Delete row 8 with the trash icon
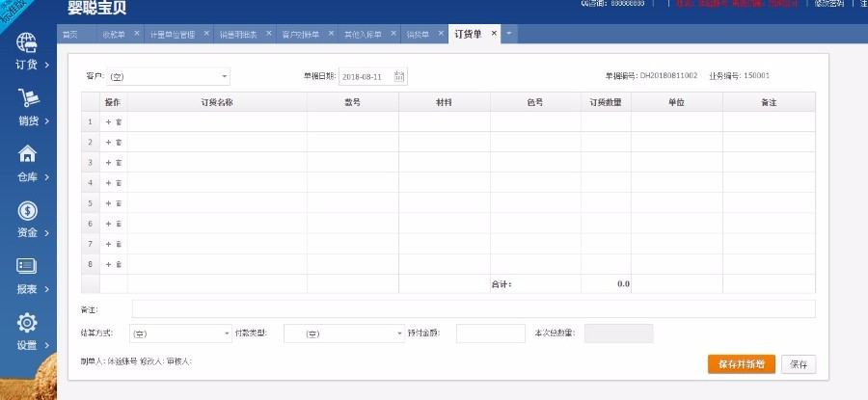The height and width of the screenshot is (400, 868). (x=119, y=264)
